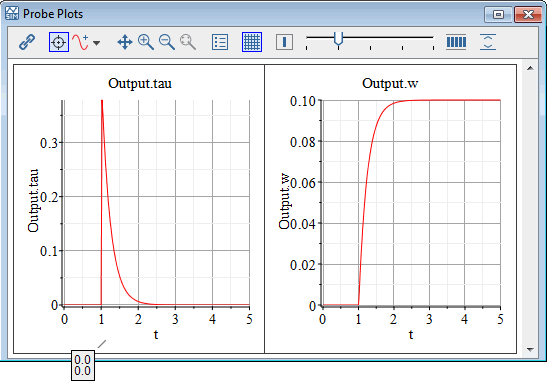548x382 pixels.
Task: Click the Output.w plot title
Action: 390,84
